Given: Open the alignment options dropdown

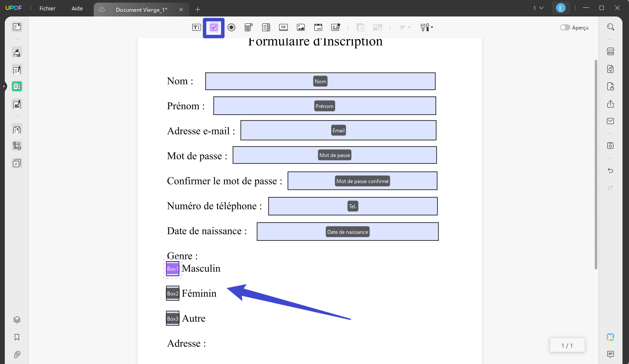Looking at the screenshot, I should (x=404, y=27).
